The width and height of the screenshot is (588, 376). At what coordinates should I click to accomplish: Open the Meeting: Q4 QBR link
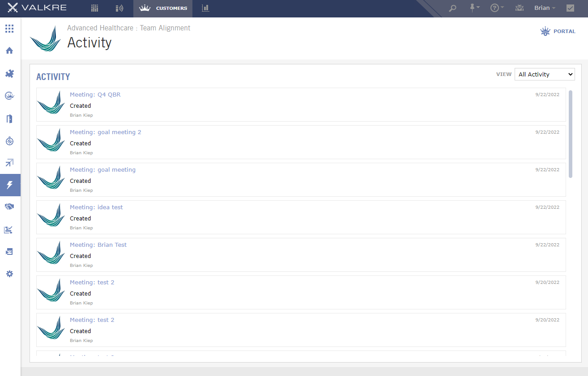pos(95,95)
